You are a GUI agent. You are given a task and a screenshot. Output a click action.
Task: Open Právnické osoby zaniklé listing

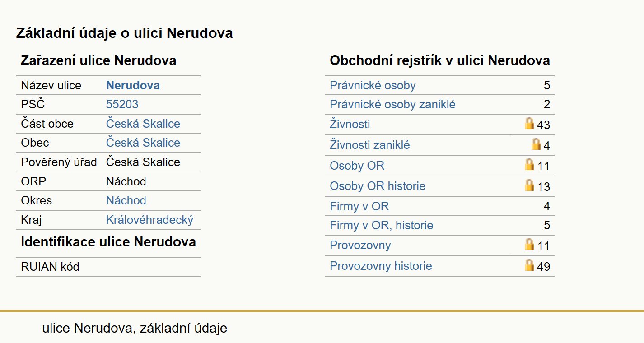pyautogui.click(x=392, y=105)
